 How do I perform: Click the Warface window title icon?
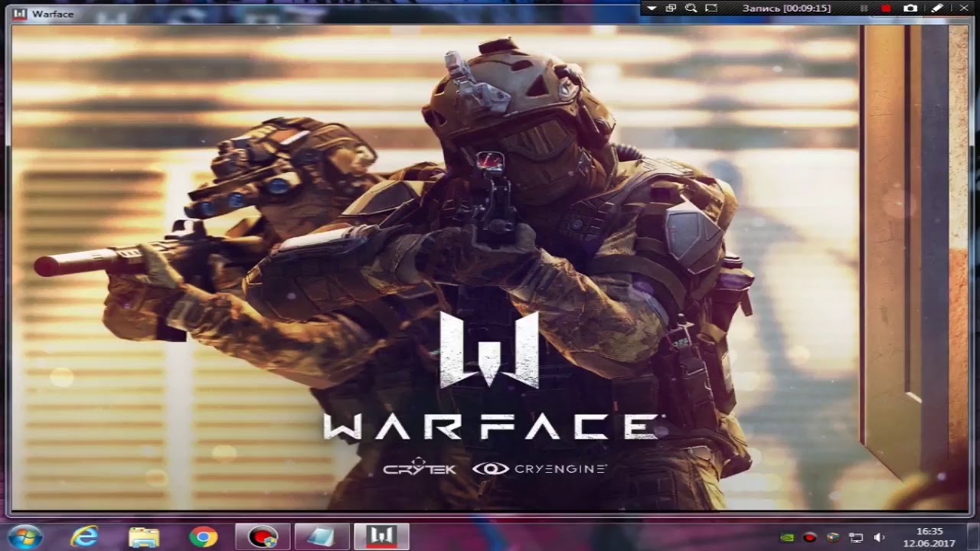(x=21, y=14)
